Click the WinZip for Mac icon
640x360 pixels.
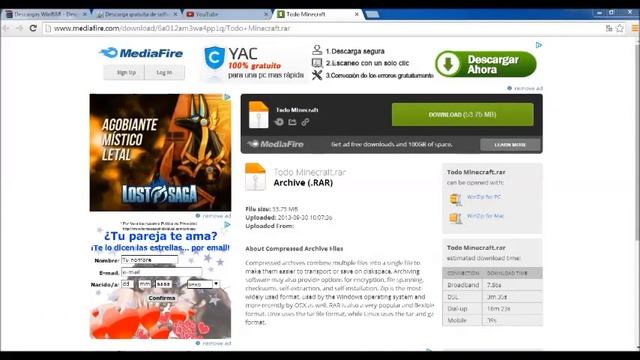click(456, 218)
